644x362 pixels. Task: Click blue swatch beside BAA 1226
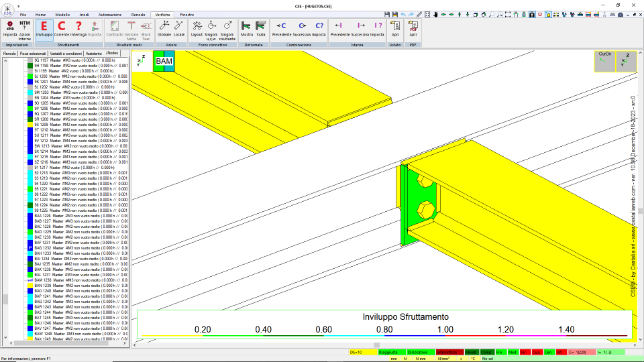(x=30, y=215)
